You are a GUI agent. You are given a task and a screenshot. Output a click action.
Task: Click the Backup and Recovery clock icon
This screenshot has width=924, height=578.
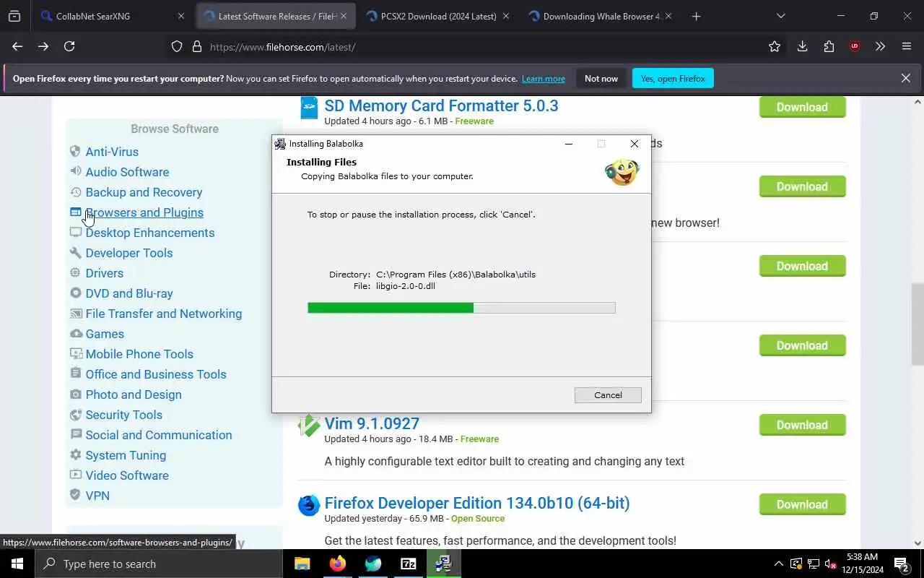point(75,192)
